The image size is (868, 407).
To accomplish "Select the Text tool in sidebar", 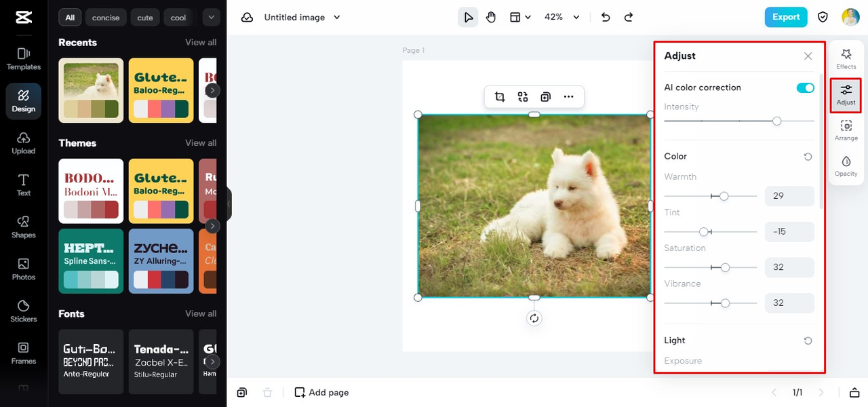I will click(24, 185).
